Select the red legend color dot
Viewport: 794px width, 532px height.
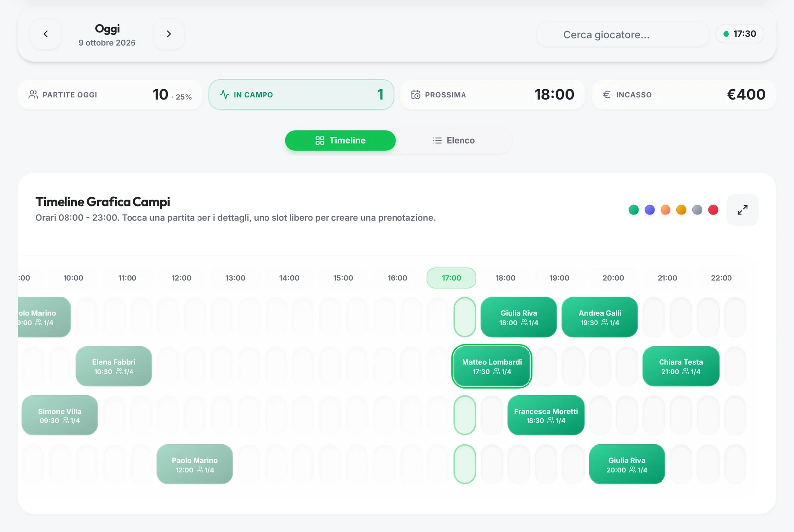pos(713,210)
